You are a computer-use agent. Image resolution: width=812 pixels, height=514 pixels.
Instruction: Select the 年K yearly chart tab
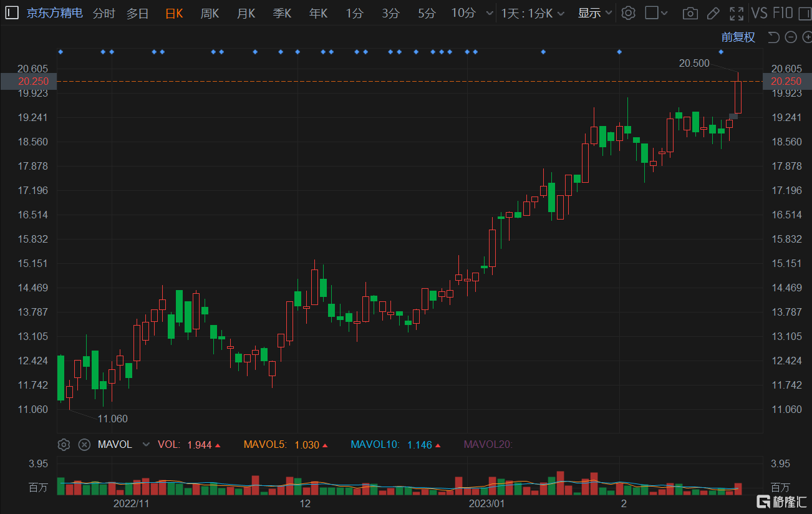coord(318,13)
